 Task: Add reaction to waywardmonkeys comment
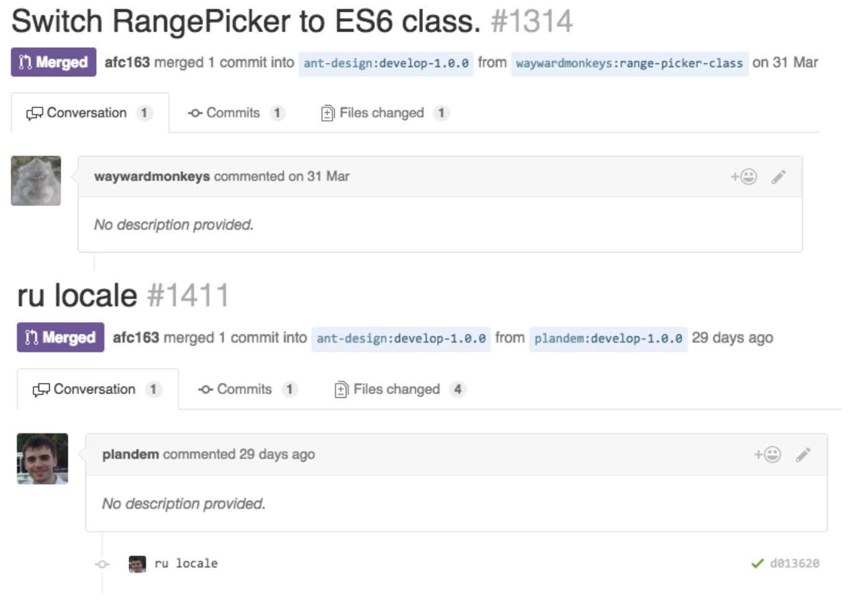744,177
